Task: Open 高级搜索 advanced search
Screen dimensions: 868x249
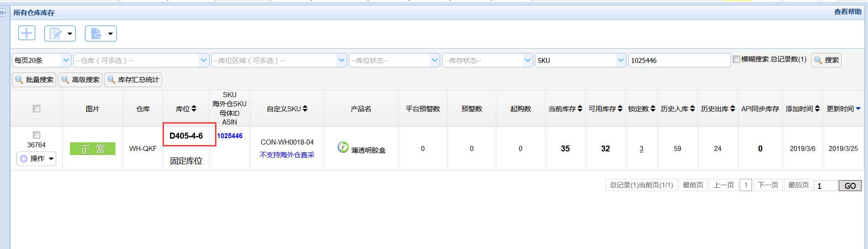Action: tap(80, 80)
